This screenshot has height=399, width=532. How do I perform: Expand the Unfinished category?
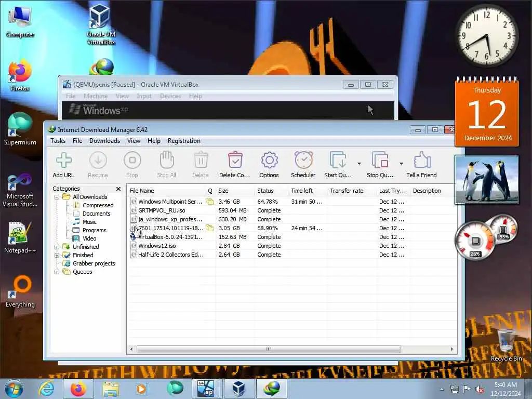(57, 247)
